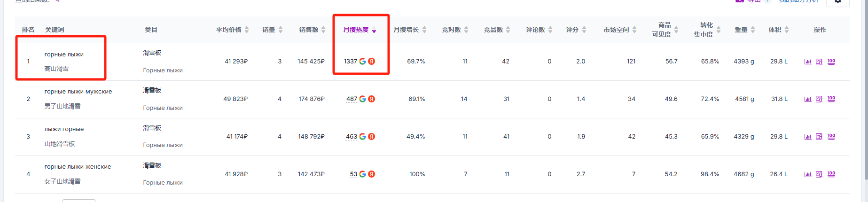868x202 pixels.
Task: Sort by 评分 column header
Action: [576, 30]
